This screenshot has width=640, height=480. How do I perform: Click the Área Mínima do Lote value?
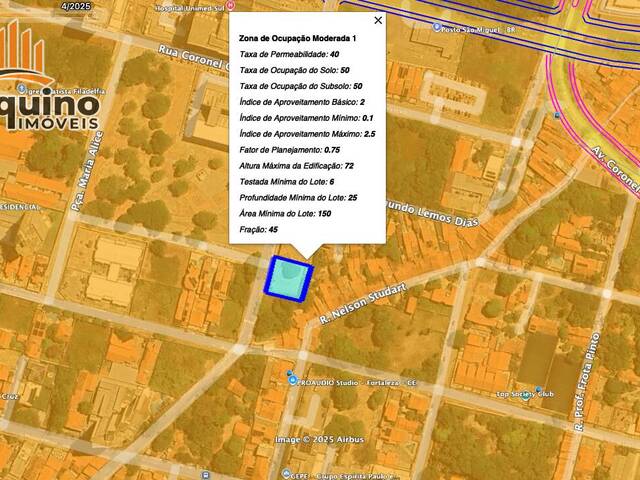pos(324,213)
